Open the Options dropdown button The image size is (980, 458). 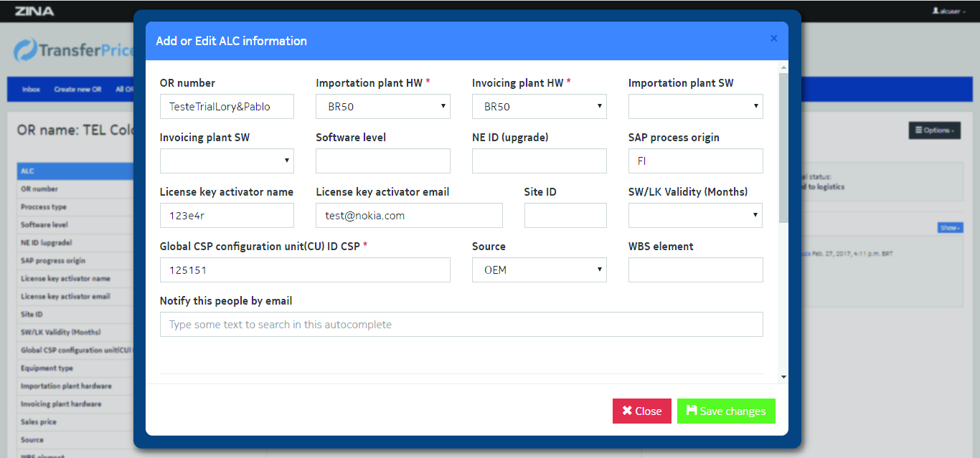click(x=934, y=130)
